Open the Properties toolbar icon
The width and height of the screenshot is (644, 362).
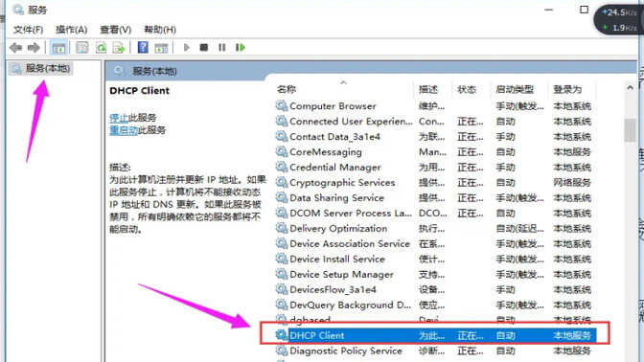pos(82,48)
